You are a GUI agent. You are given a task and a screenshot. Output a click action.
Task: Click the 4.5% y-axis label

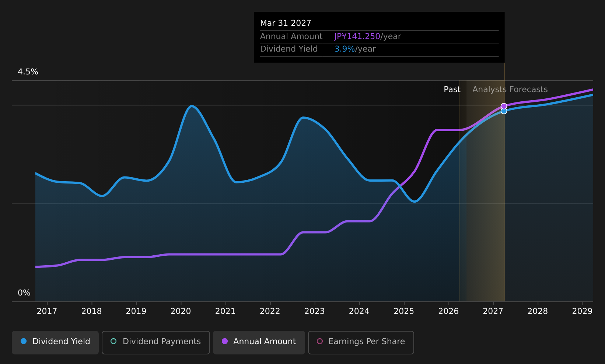coord(28,72)
